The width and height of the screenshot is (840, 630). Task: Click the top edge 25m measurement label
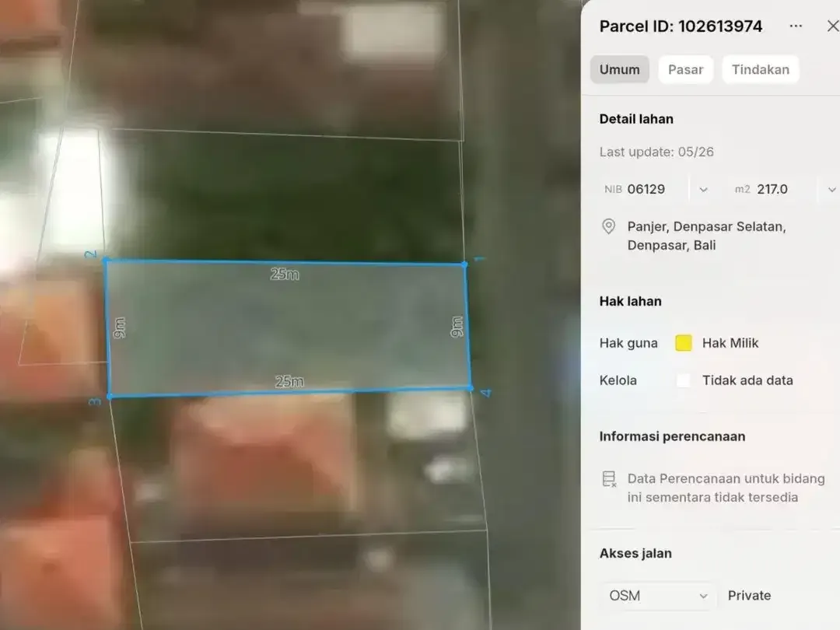click(285, 275)
